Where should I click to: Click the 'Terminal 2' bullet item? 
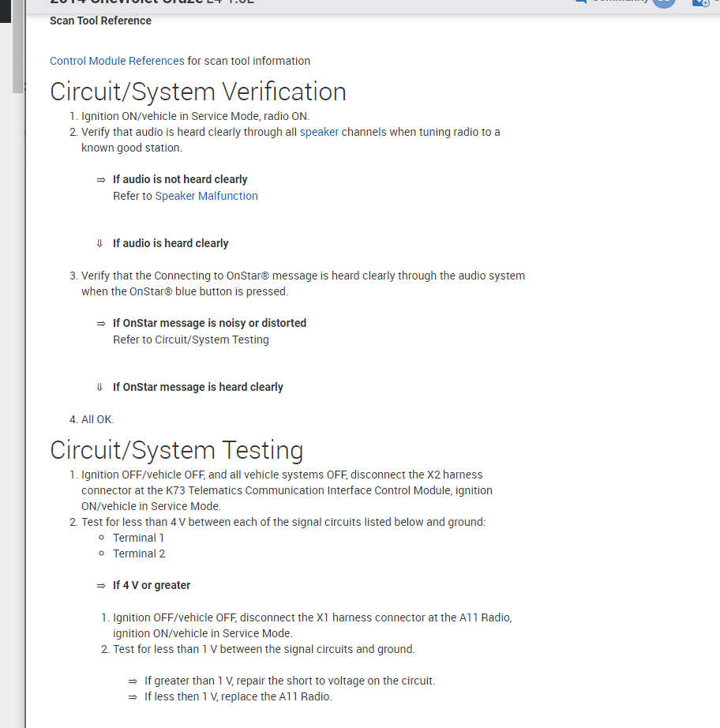[x=139, y=554]
